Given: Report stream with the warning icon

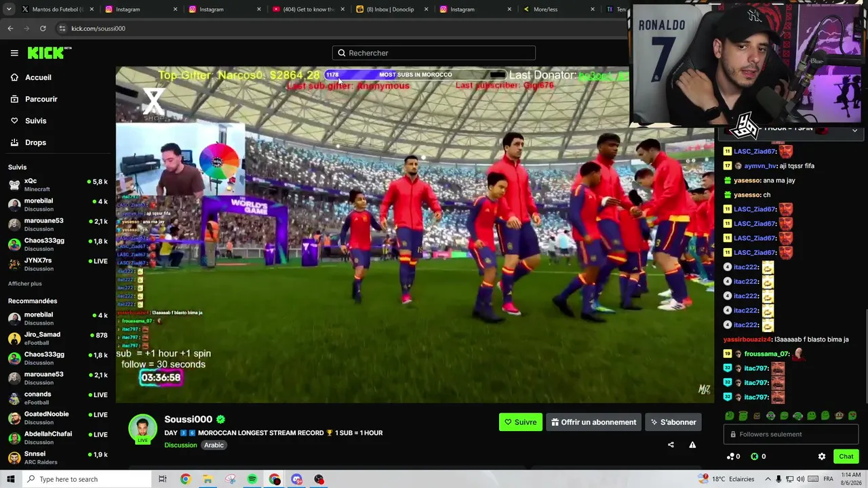Looking at the screenshot, I should point(692,445).
